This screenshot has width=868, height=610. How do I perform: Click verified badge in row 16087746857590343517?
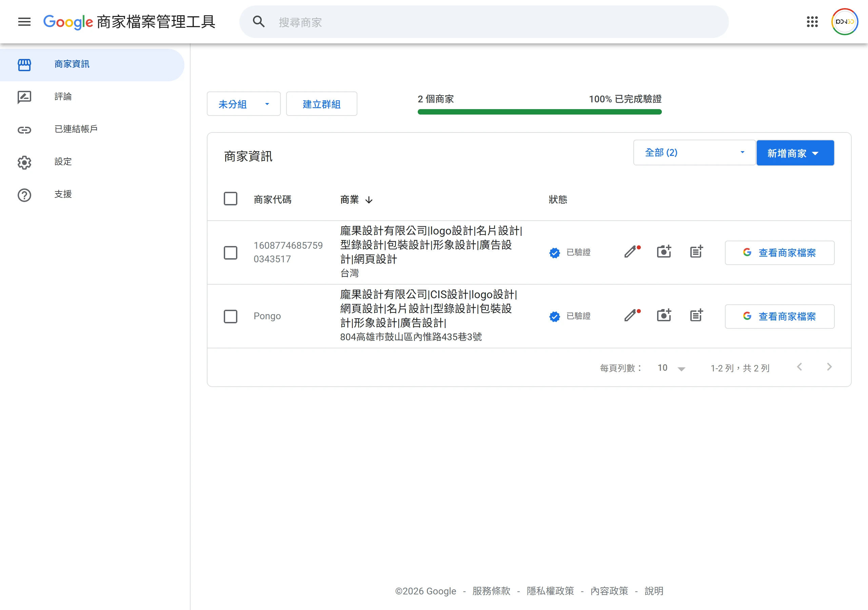pos(555,252)
